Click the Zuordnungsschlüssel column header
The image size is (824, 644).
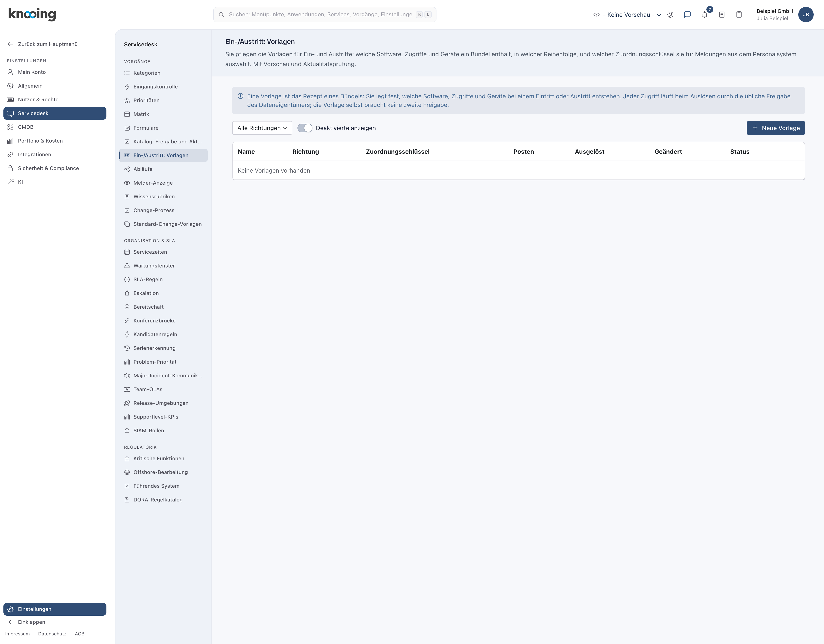tap(397, 152)
